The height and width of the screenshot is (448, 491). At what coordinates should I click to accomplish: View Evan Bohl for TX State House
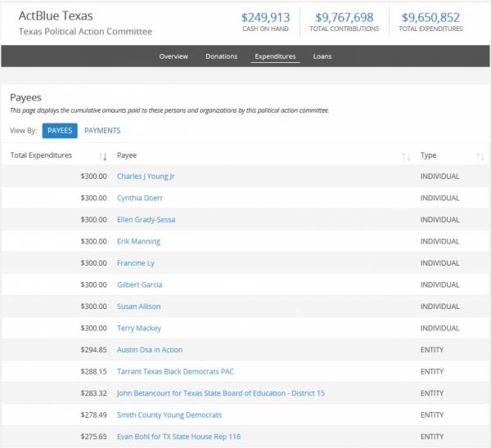click(x=178, y=437)
